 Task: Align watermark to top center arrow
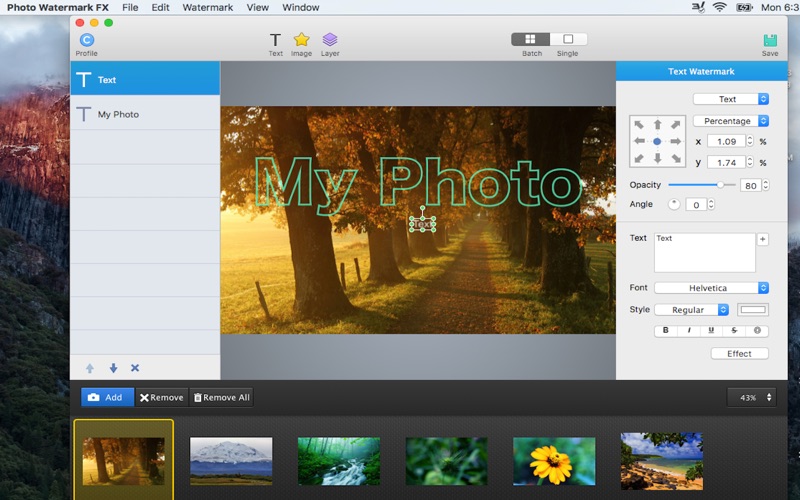click(658, 124)
